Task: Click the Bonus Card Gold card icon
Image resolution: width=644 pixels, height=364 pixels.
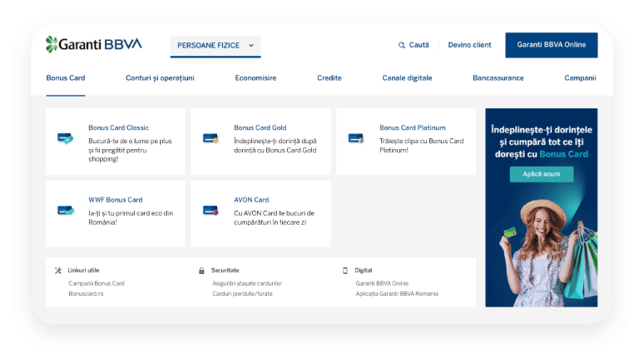Action: 211,138
